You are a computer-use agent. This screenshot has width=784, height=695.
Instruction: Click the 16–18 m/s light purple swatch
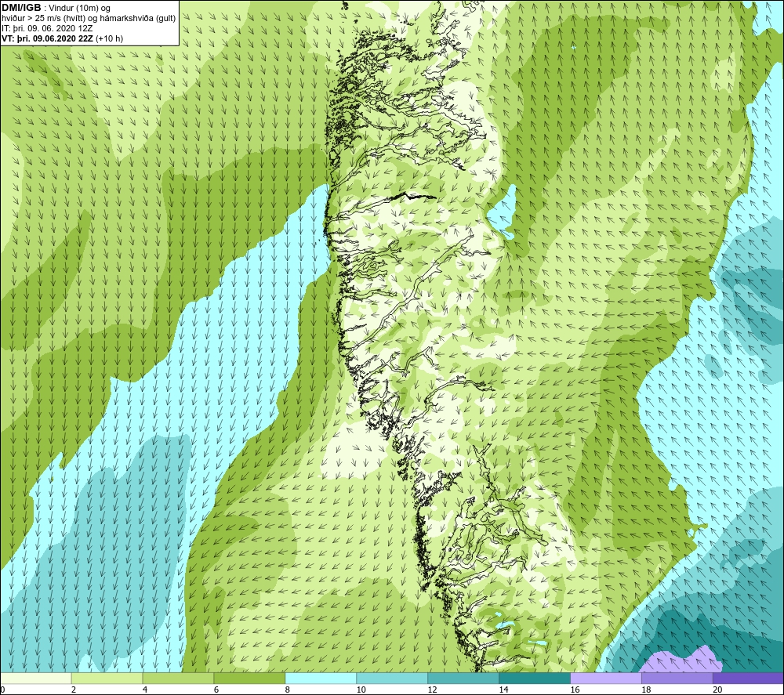point(606,679)
